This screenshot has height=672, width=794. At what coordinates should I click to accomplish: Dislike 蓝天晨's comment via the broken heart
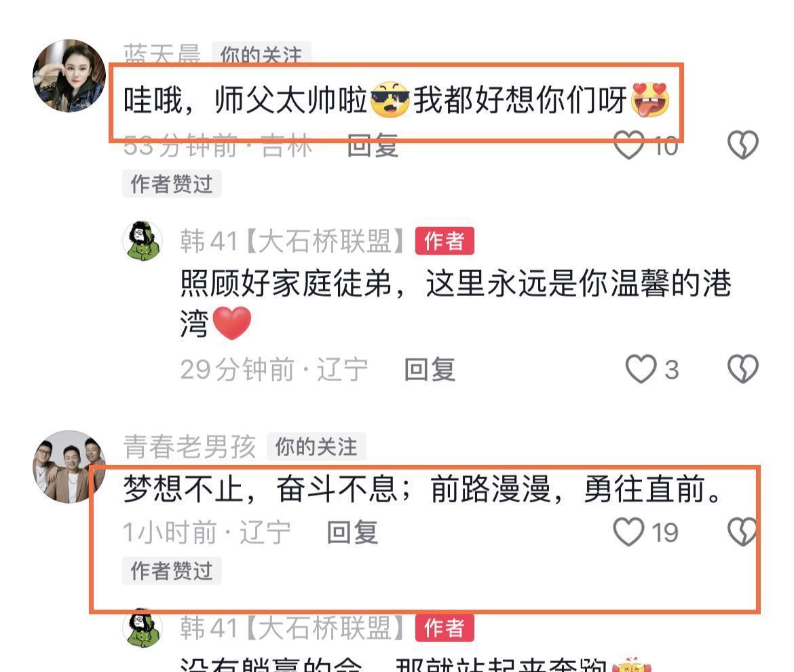tap(743, 145)
